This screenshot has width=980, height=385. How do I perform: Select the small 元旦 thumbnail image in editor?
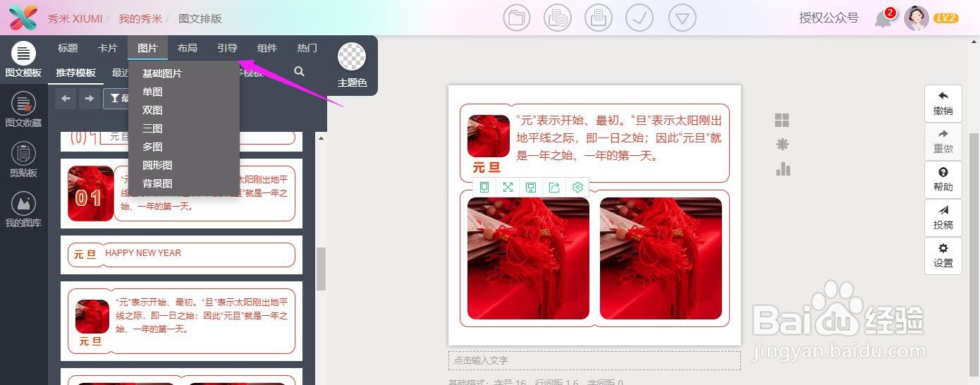pos(488,136)
